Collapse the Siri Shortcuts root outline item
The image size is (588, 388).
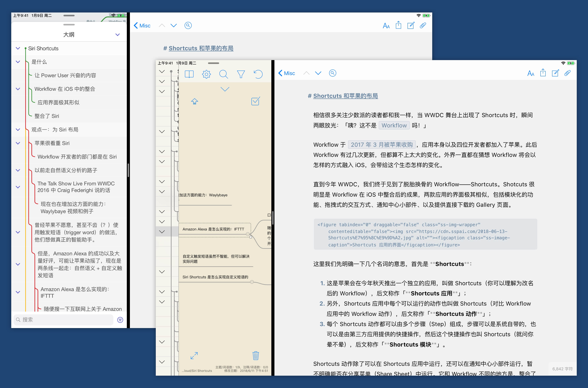pyautogui.click(x=18, y=48)
